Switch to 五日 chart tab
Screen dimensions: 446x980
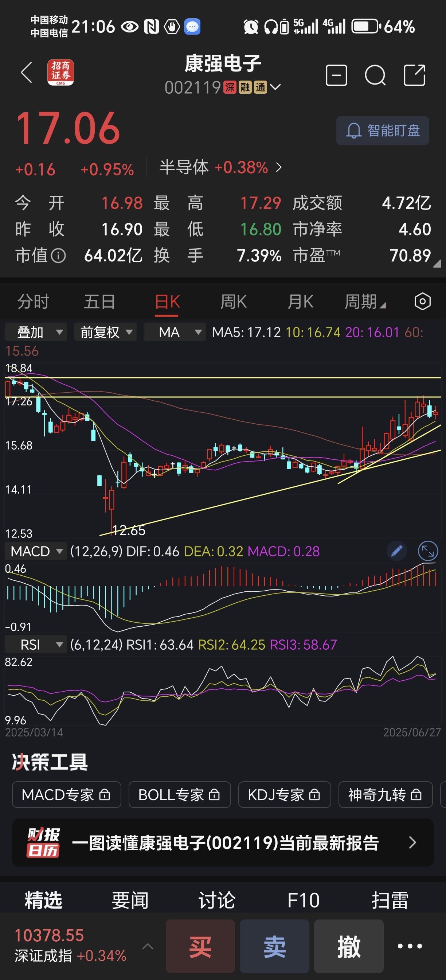coord(99,302)
